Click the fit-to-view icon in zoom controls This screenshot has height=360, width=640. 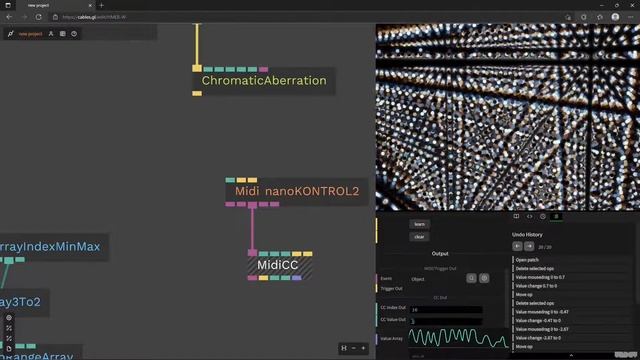pos(344,348)
